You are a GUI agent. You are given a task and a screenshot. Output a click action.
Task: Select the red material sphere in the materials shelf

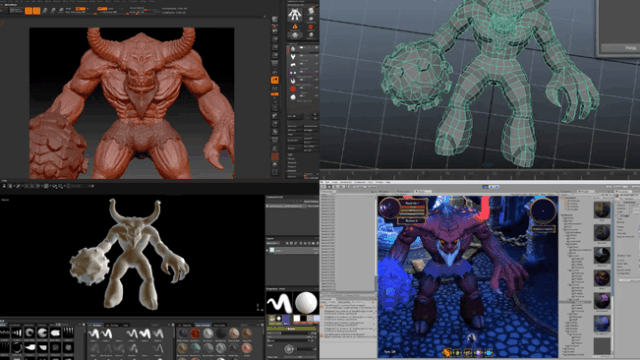[195, 333]
